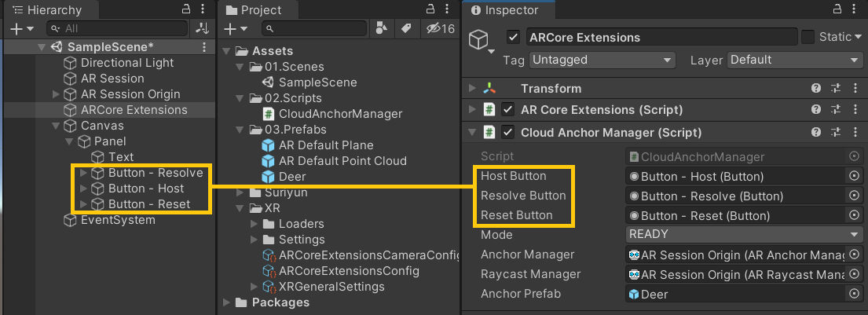The image size is (868, 315).
Task: Expand the Loaders folder
Action: [254, 224]
